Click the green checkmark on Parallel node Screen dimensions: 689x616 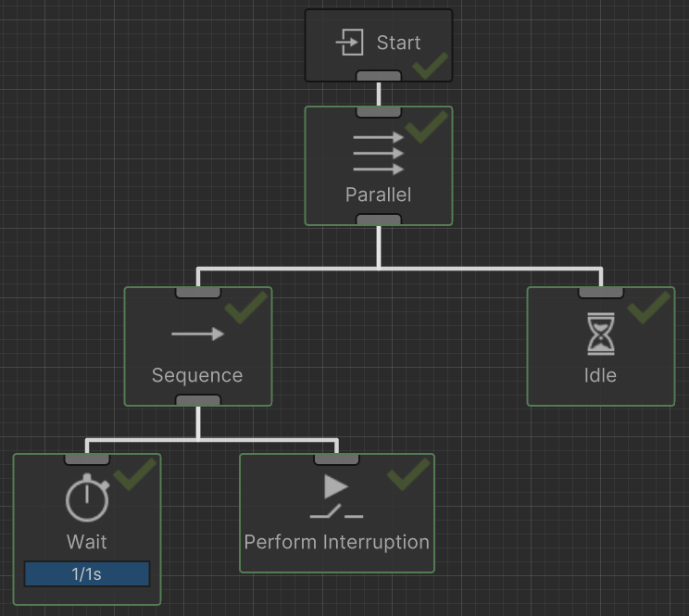(427, 127)
